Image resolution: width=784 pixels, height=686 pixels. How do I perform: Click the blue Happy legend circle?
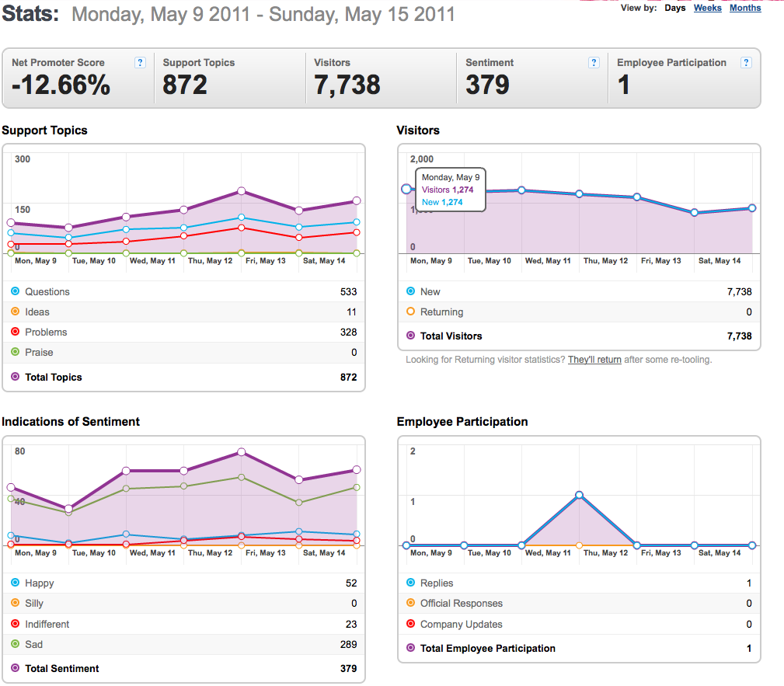[15, 583]
